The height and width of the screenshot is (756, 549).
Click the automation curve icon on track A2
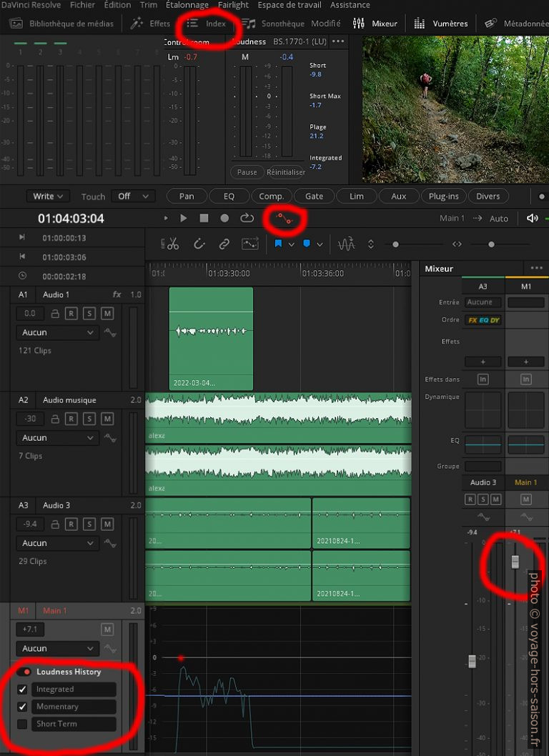tap(110, 438)
